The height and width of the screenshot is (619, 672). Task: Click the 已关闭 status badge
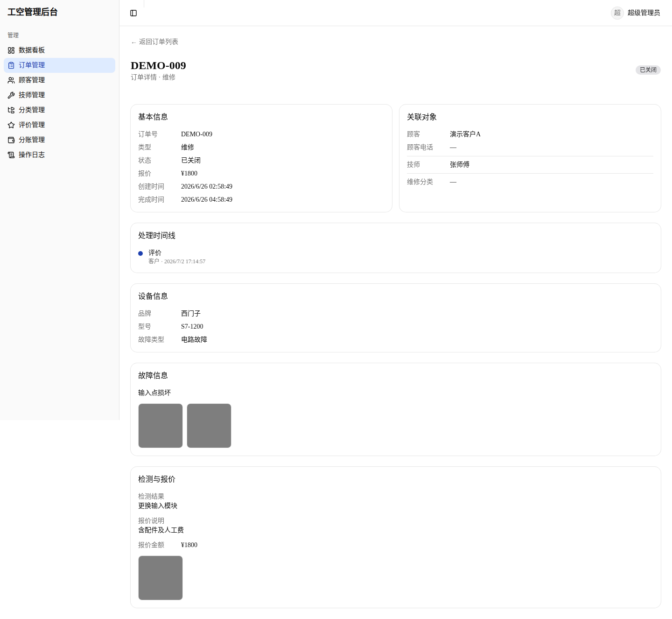(x=648, y=70)
